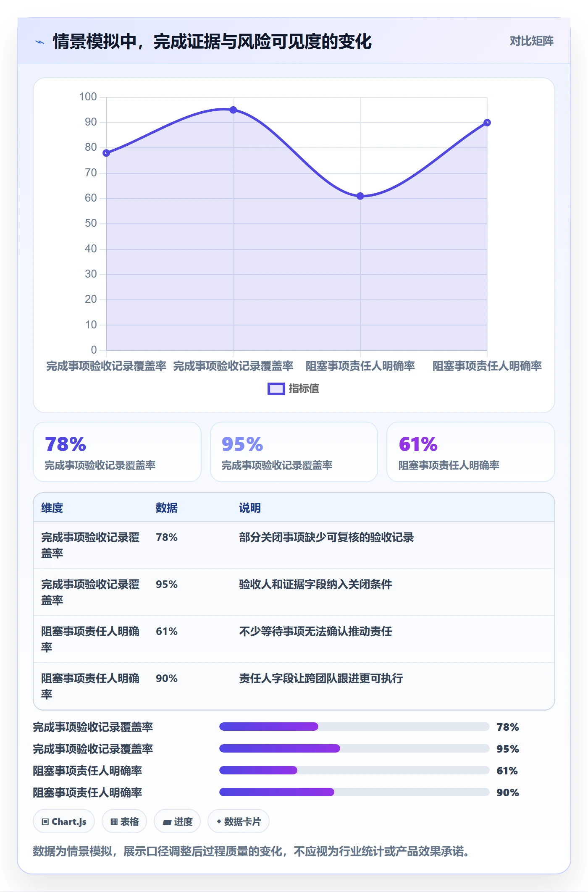The height and width of the screenshot is (892, 588).
Task: Select the 95% cell in the table
Action: click(x=167, y=584)
